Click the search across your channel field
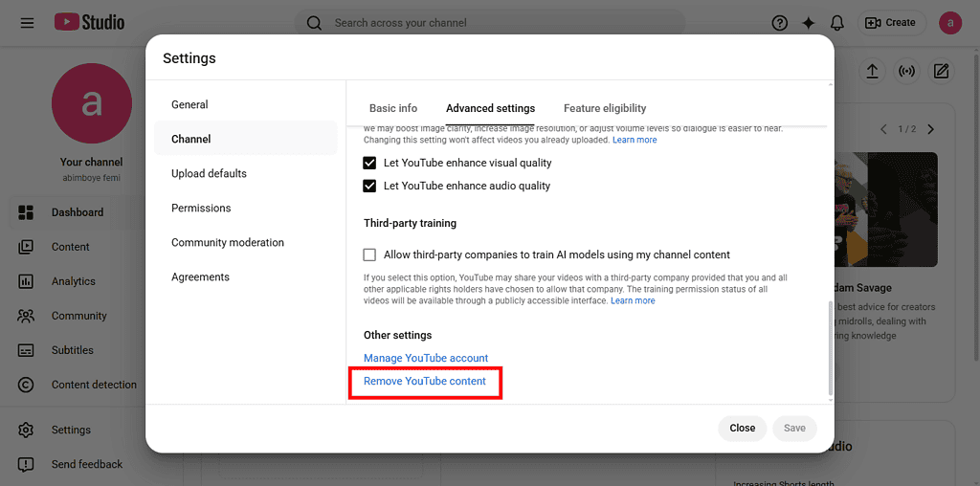This screenshot has width=980, height=486. click(x=490, y=23)
